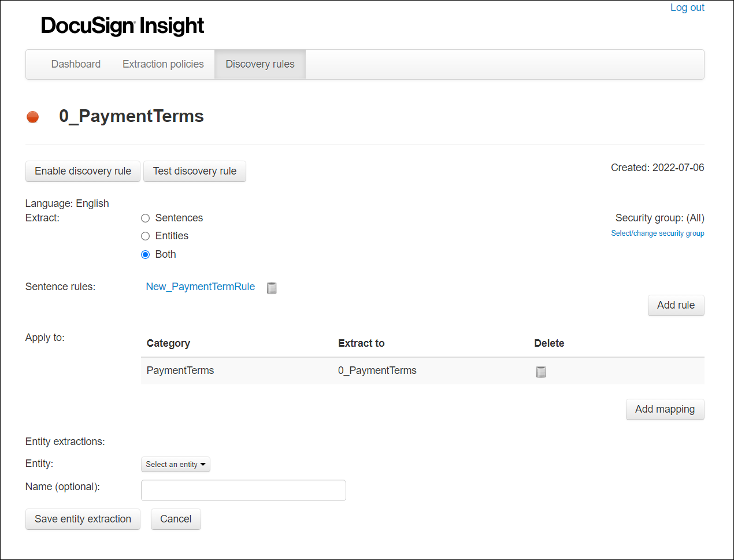Image resolution: width=734 pixels, height=560 pixels.
Task: Click Enable discovery rule button
Action: point(83,172)
